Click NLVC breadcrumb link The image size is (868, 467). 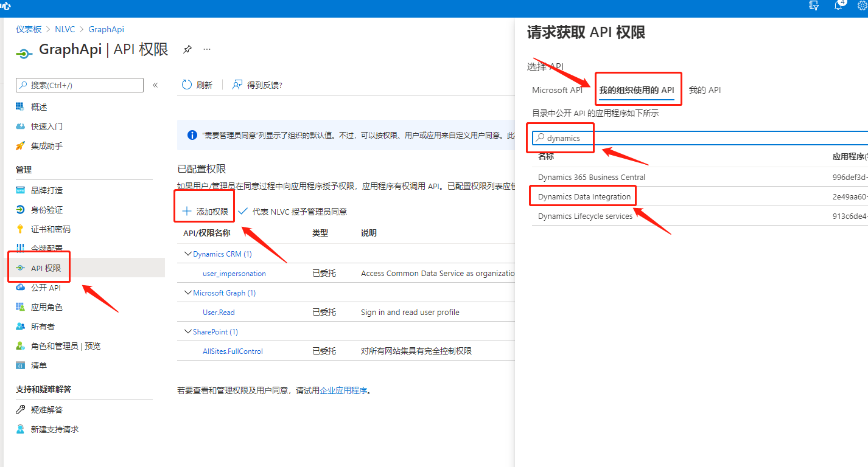click(x=65, y=29)
